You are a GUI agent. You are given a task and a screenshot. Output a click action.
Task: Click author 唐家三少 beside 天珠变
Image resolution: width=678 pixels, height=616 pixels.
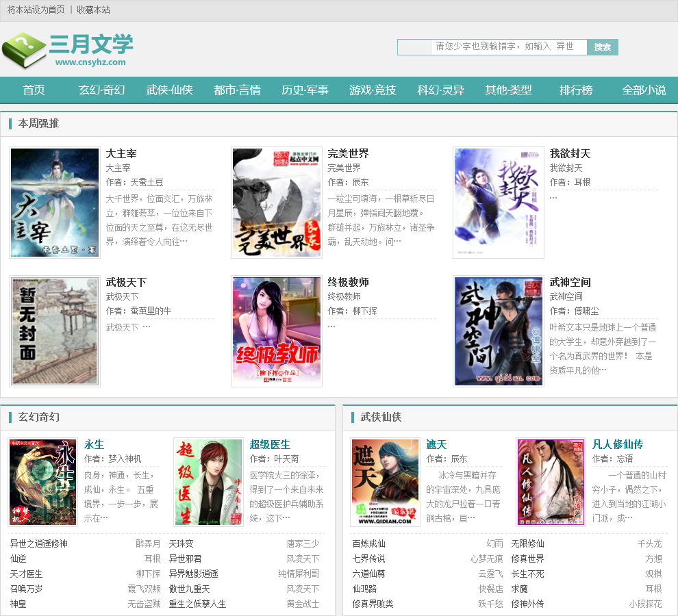pyautogui.click(x=303, y=543)
